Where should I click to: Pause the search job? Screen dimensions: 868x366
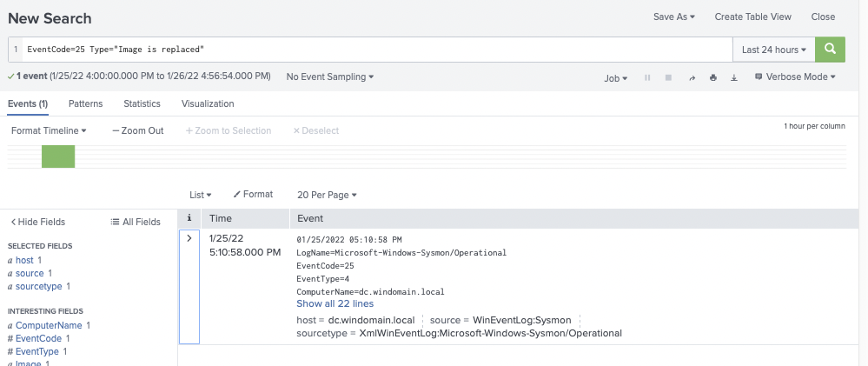pos(647,78)
